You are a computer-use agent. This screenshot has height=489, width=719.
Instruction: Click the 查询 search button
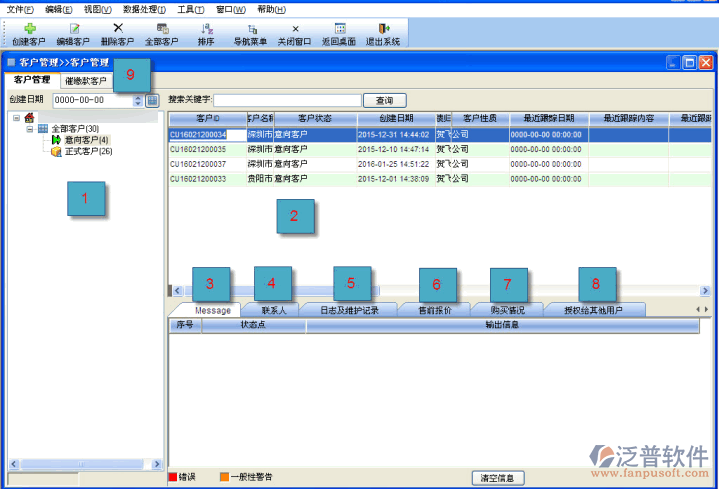coord(384,100)
